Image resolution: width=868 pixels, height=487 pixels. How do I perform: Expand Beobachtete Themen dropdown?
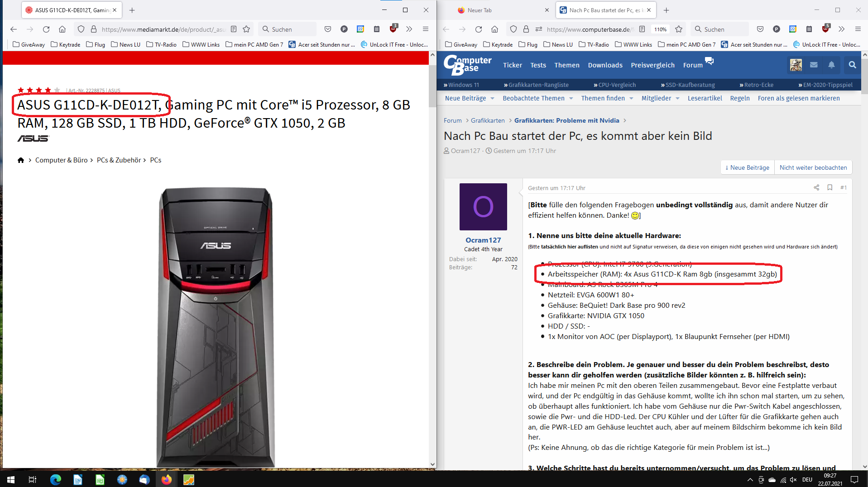(571, 99)
